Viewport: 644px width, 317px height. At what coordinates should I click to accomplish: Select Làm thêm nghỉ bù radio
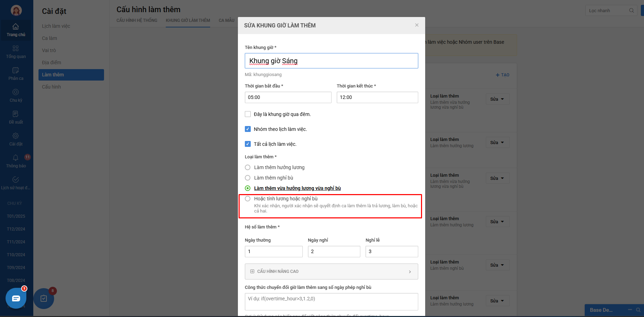248,178
